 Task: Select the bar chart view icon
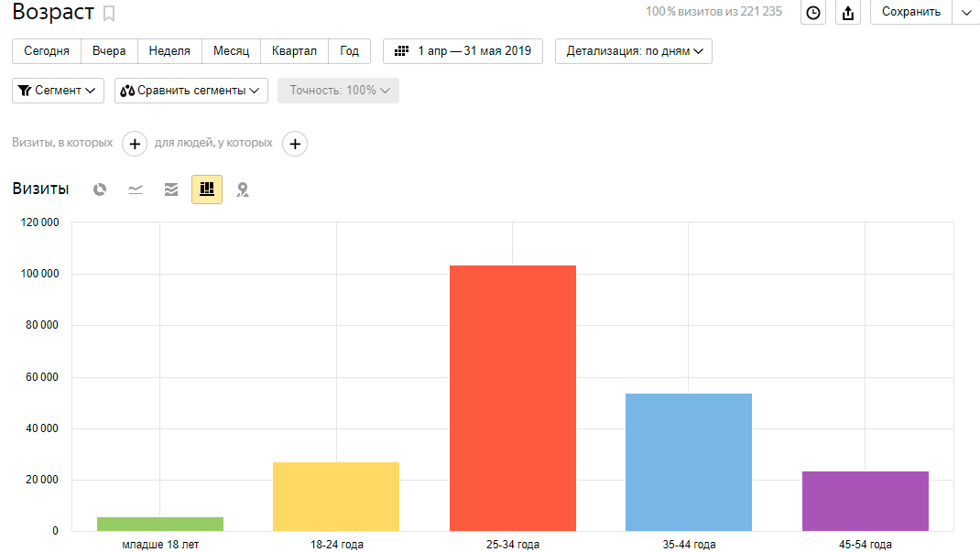coord(207,189)
